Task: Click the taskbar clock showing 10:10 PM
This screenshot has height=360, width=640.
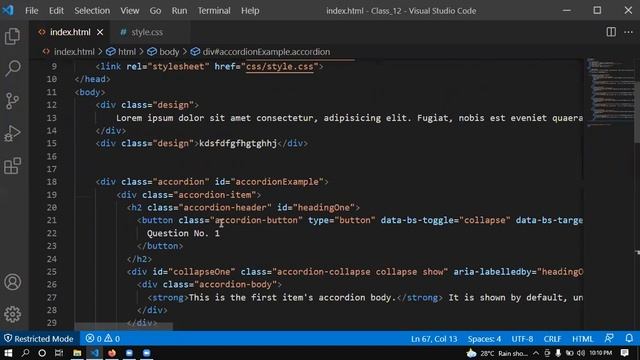Action: coord(600,353)
